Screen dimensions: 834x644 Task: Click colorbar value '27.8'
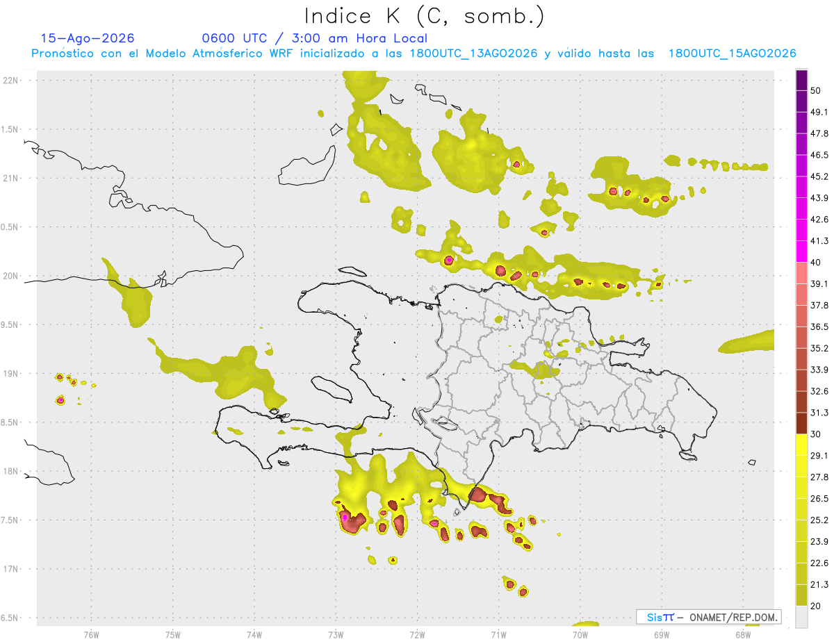[819, 477]
